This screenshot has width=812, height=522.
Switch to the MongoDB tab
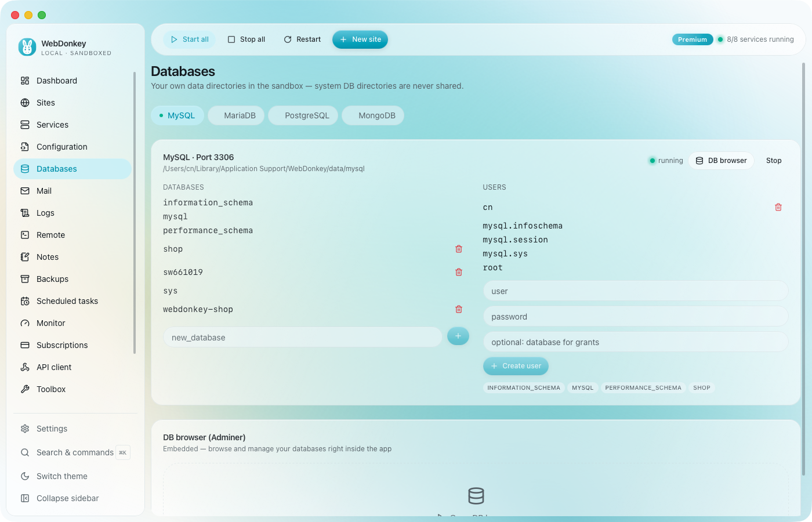[373, 115]
